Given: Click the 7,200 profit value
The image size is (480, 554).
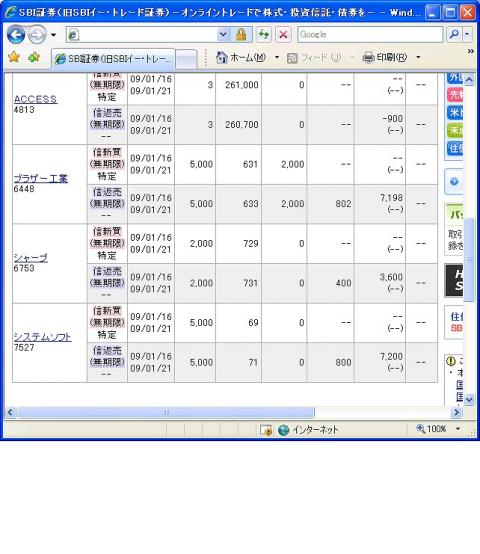Looking at the screenshot, I should [x=391, y=356].
